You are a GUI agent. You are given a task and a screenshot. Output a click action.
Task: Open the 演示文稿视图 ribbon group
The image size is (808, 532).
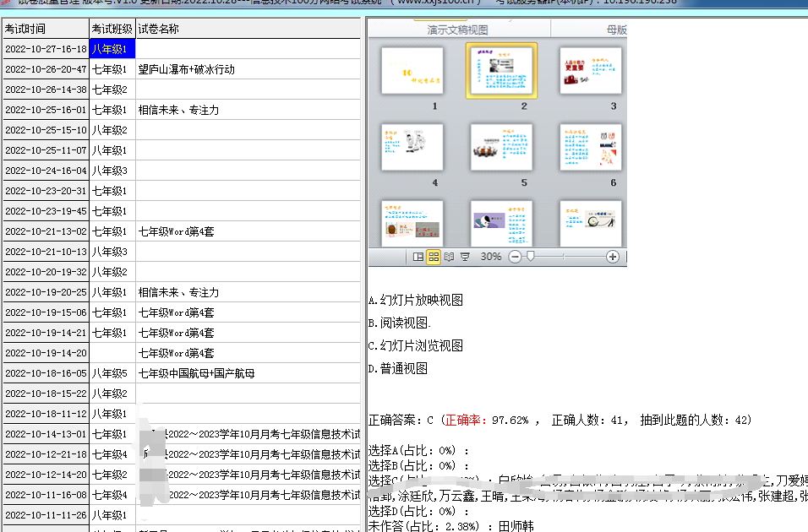[x=457, y=30]
